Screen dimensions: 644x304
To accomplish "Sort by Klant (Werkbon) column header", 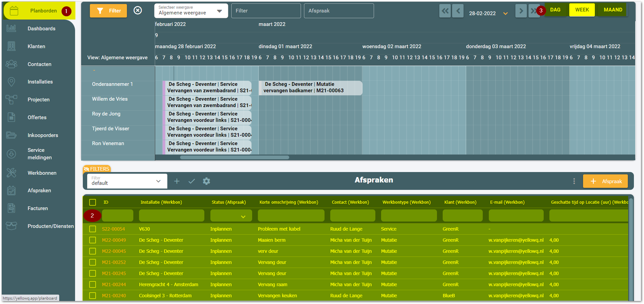I will (460, 202).
